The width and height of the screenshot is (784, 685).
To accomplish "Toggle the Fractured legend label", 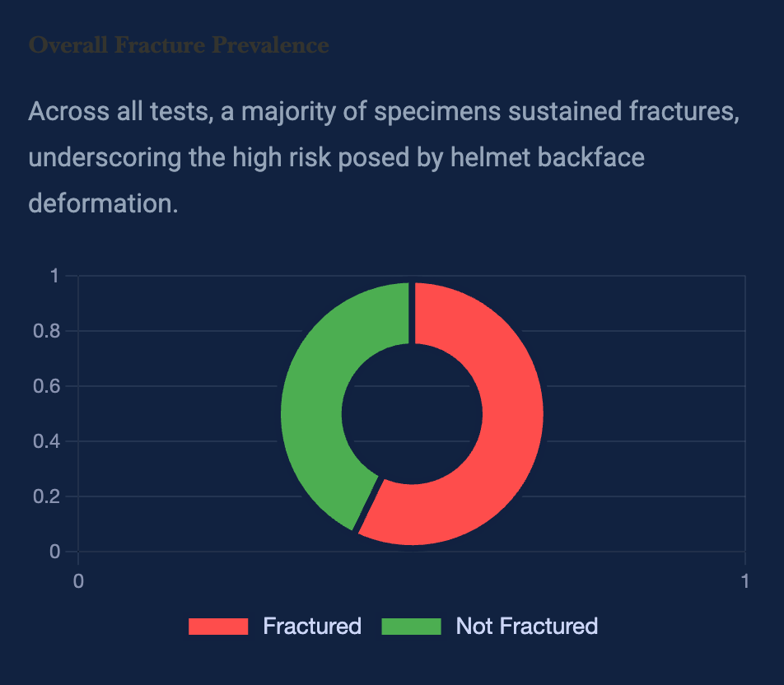I will (312, 626).
